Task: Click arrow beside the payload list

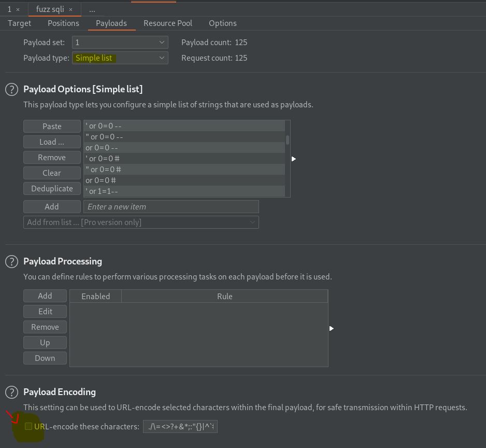Action: pyautogui.click(x=294, y=159)
